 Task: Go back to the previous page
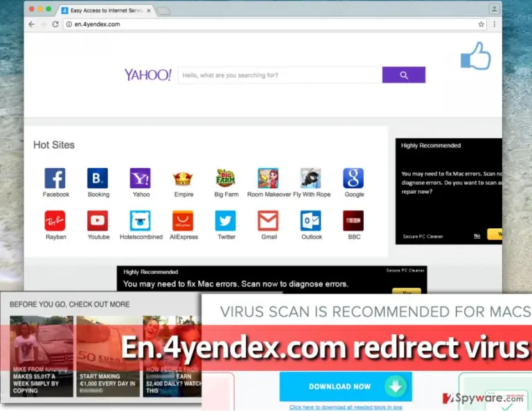[32, 24]
